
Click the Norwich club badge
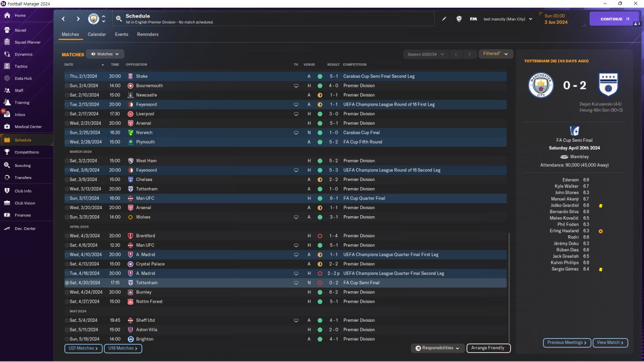point(131,133)
